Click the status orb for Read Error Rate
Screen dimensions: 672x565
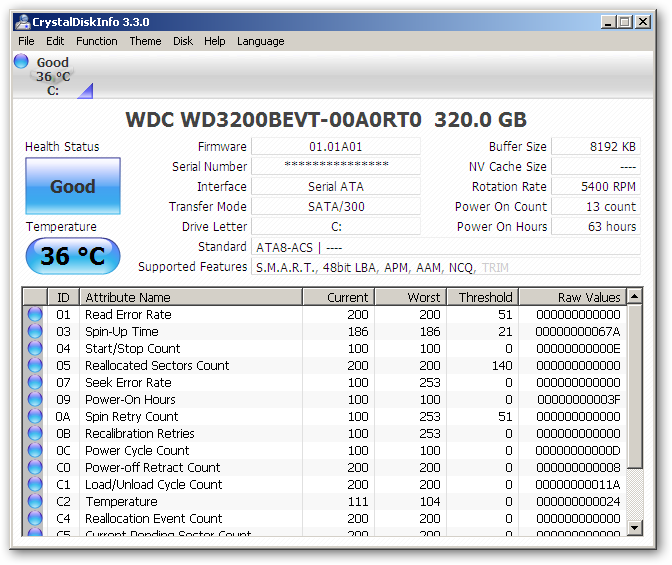[35, 314]
